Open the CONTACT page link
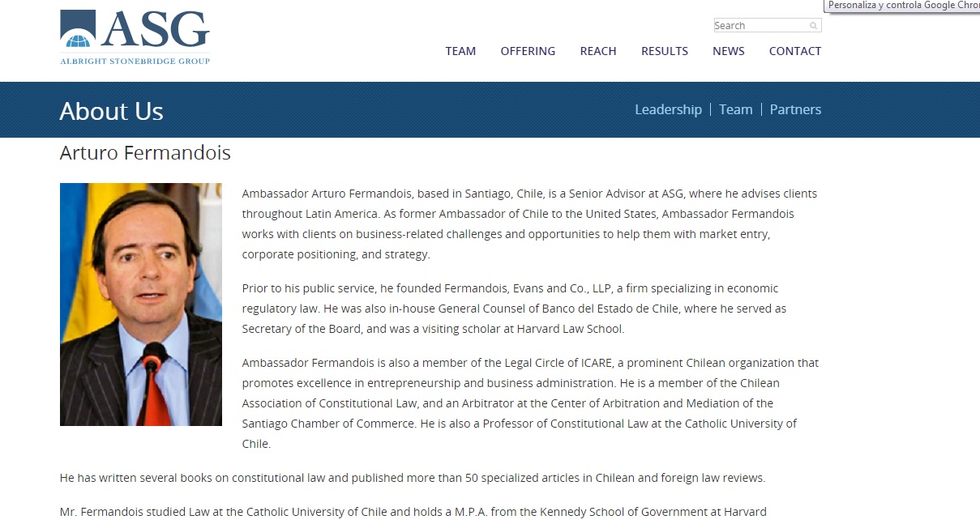The width and height of the screenshot is (980, 524). pyautogui.click(x=795, y=51)
